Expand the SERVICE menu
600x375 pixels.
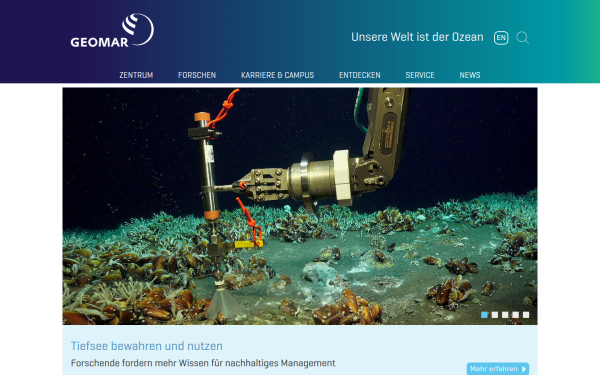(x=420, y=75)
